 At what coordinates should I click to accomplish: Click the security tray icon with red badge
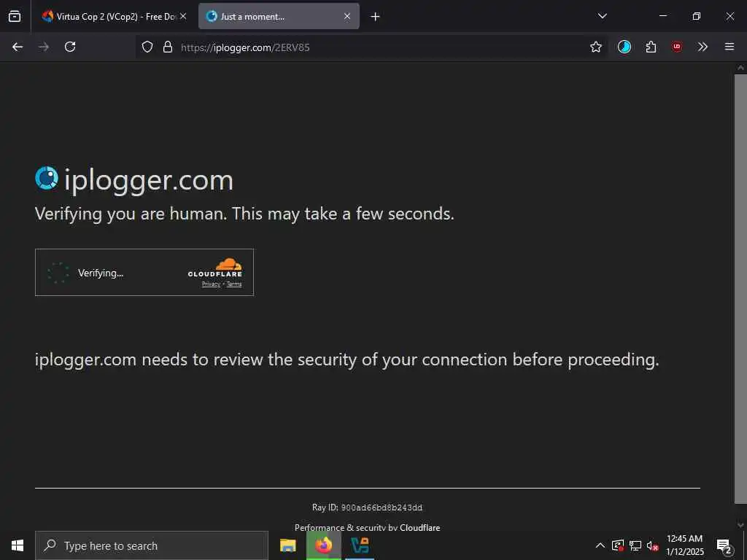pos(617,545)
